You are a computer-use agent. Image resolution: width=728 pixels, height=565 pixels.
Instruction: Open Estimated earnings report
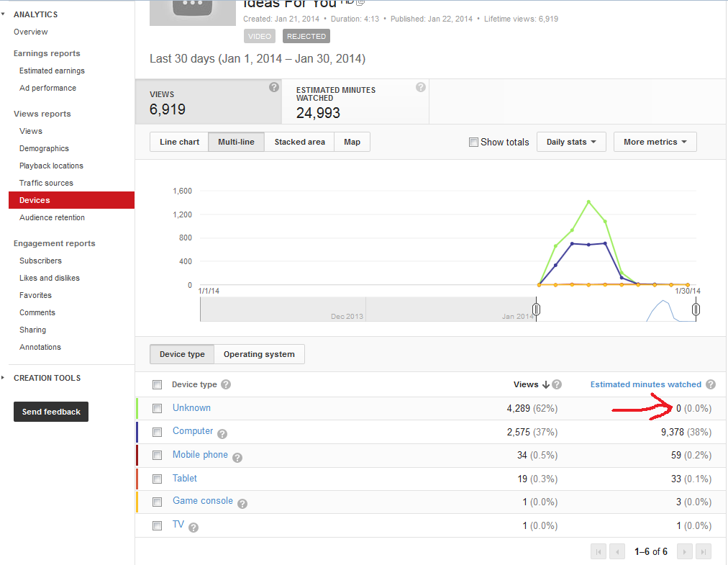[52, 71]
